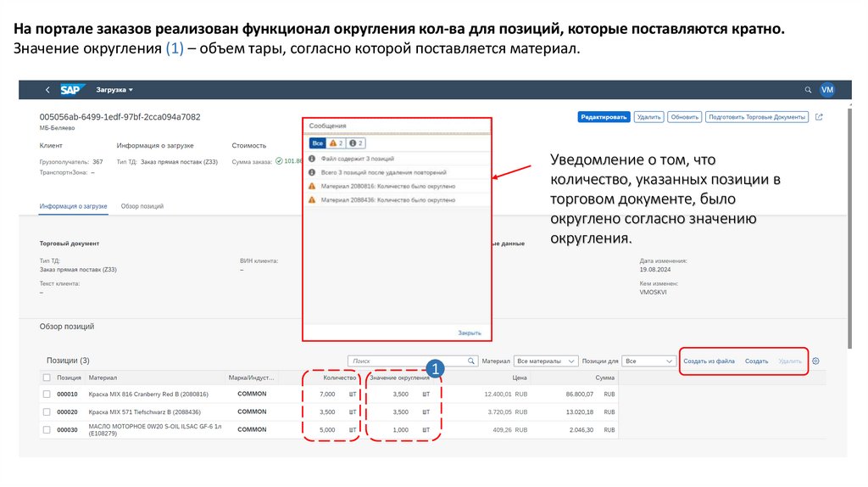Open the Все материалы dropdown
868x487 pixels.
pos(546,361)
